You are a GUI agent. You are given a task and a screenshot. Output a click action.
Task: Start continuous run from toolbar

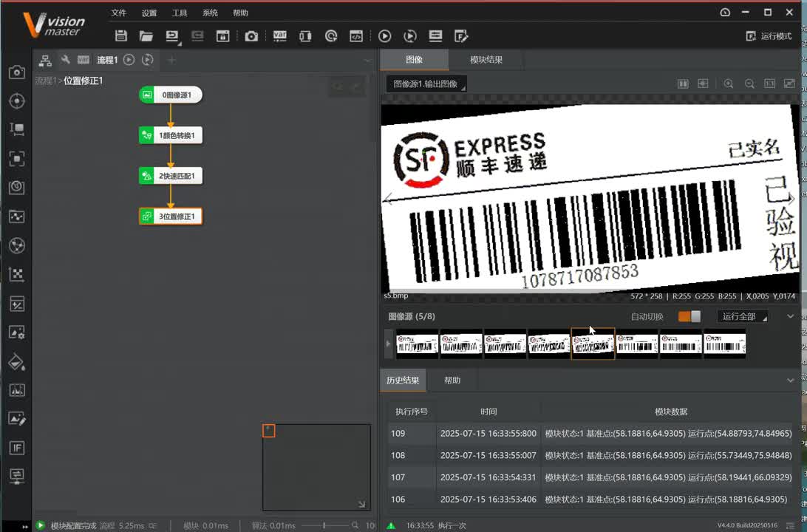tap(409, 36)
